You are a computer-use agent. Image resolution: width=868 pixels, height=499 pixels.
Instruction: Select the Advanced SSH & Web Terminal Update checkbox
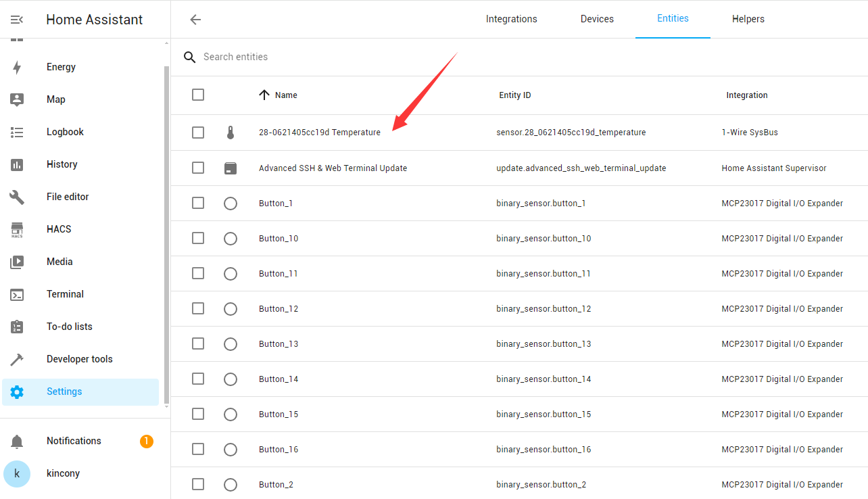[x=198, y=168]
